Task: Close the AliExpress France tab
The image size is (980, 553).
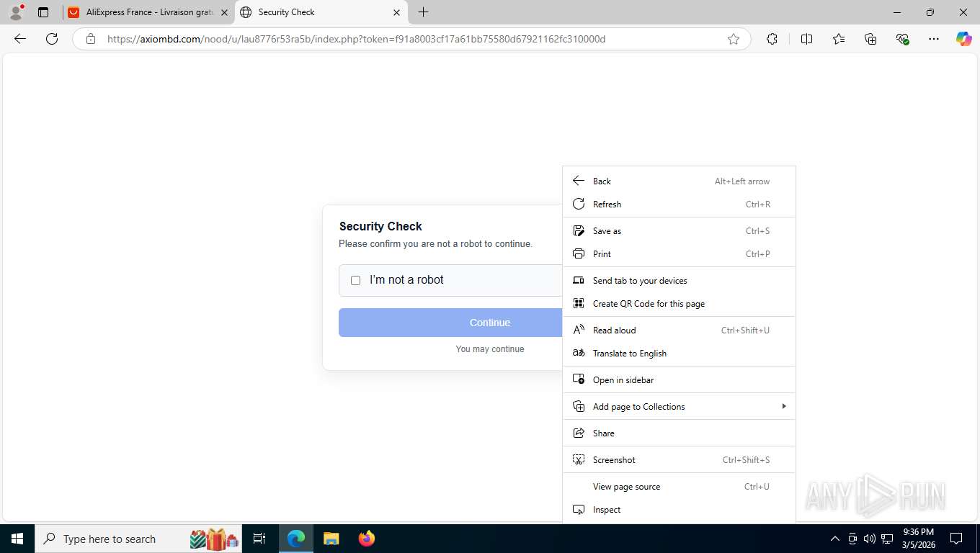Action: point(224,12)
